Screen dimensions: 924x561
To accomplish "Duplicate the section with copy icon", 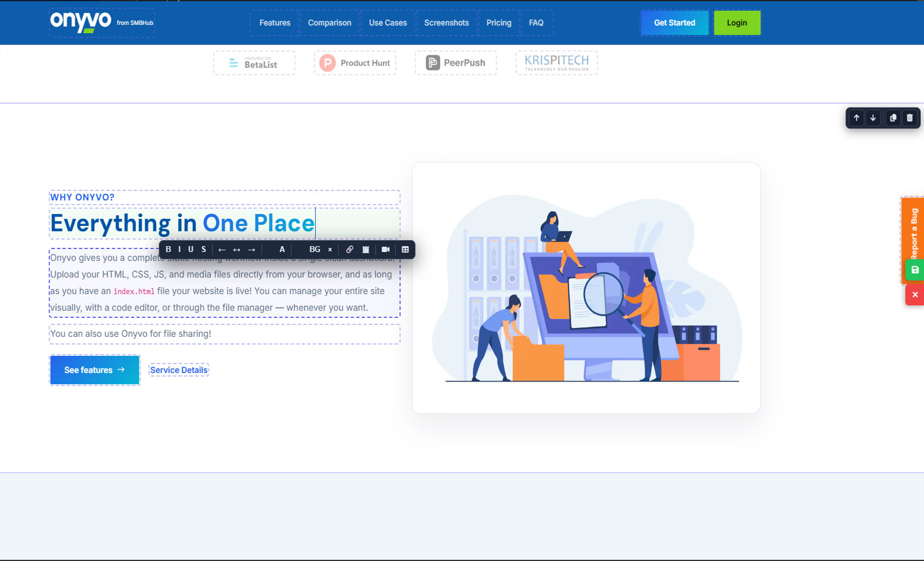I will [893, 118].
